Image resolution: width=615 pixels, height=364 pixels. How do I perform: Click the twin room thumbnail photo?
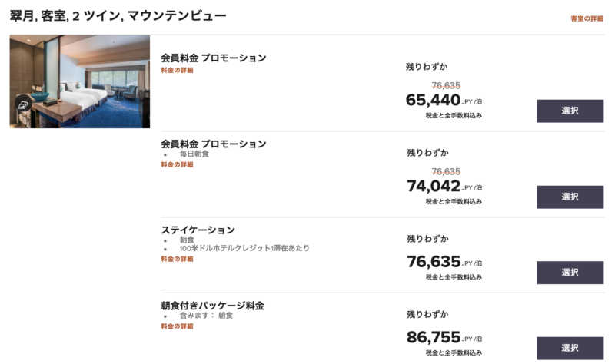(80, 81)
